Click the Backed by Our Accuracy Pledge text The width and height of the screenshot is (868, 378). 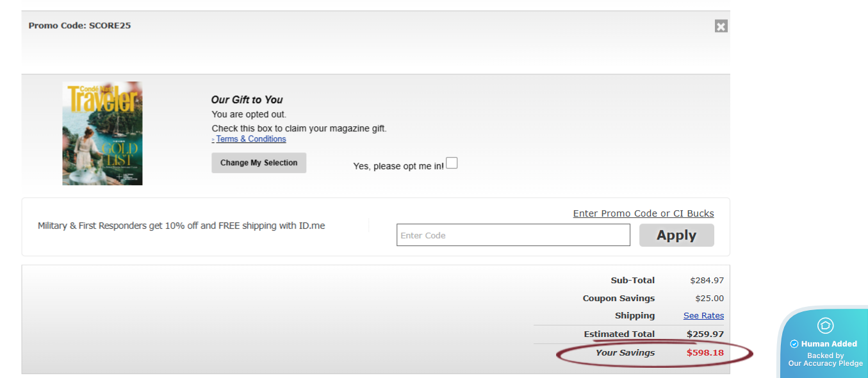point(825,359)
